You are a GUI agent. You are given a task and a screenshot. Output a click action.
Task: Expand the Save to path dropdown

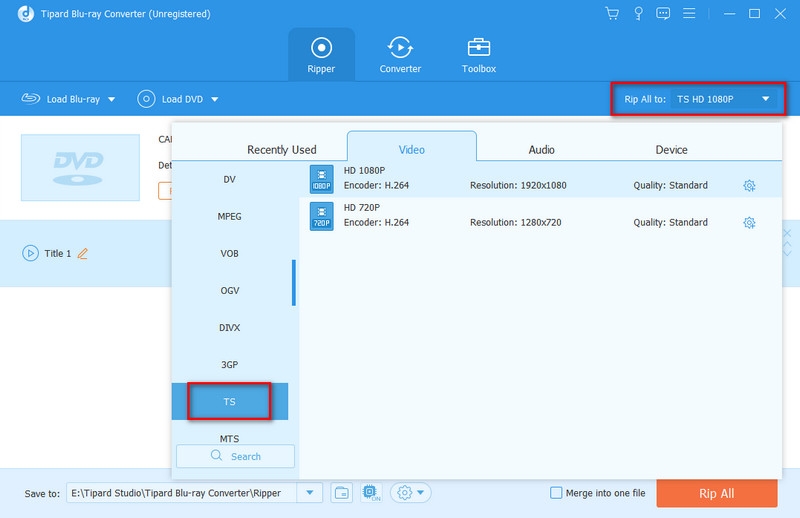point(310,493)
